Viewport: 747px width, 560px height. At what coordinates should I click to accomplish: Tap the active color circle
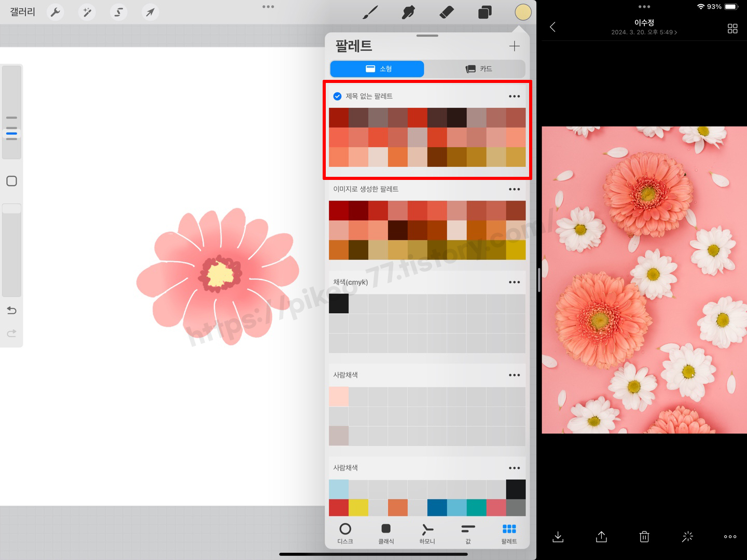(523, 12)
